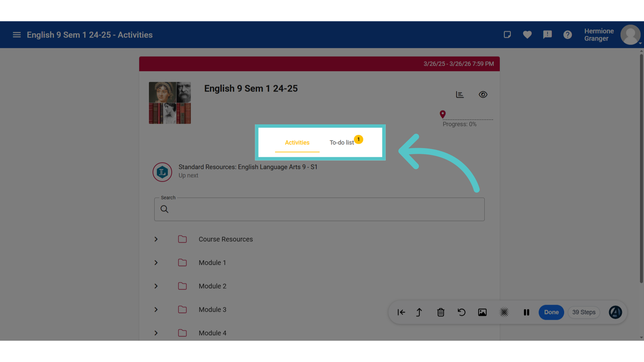This screenshot has height=362, width=644.
Task: Click the upward arrow toolbar icon
Action: 419,312
